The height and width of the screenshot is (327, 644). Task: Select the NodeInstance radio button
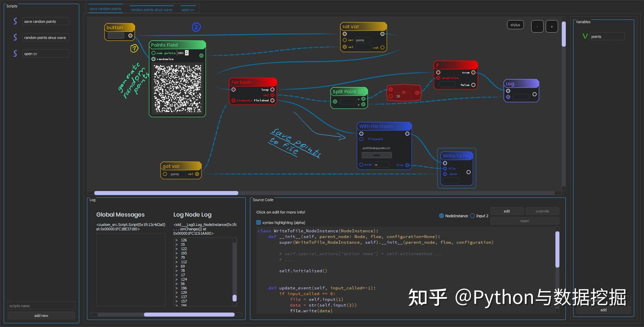(441, 216)
